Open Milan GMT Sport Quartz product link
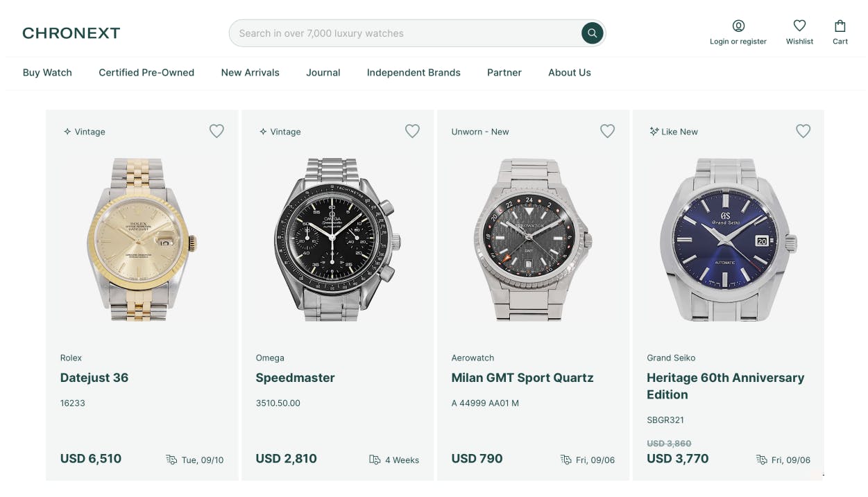This screenshot has height=497, width=868. click(522, 378)
